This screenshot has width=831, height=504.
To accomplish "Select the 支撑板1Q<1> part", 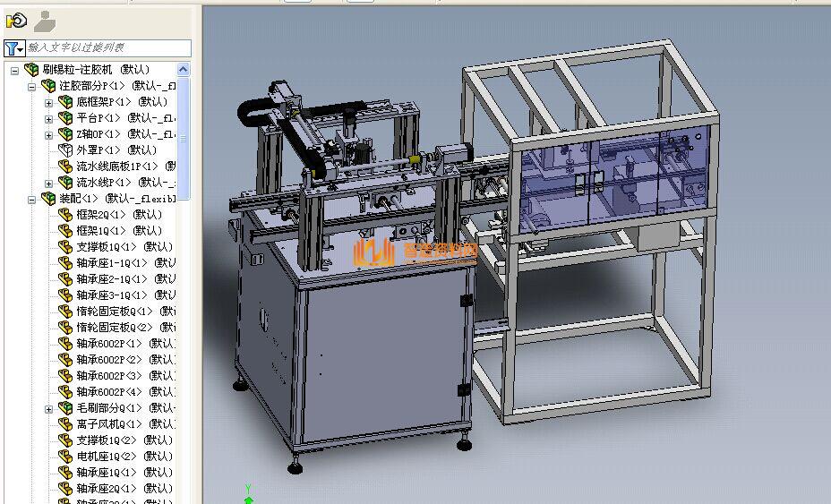I will click(x=106, y=247).
